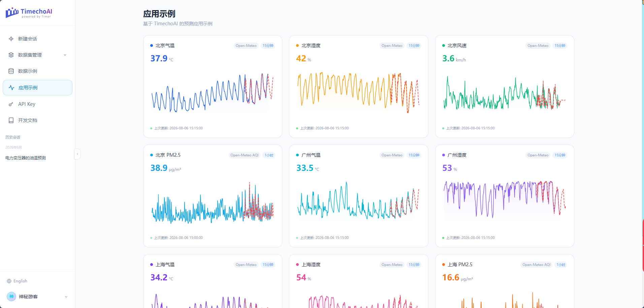644x308 pixels.
Task: Select 应用示例 menu item
Action: coord(37,88)
